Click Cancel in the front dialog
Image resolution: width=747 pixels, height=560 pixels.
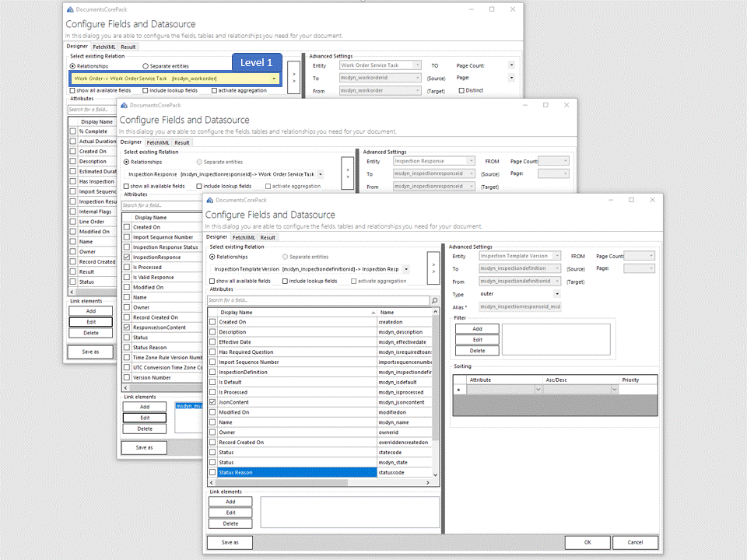(635, 542)
